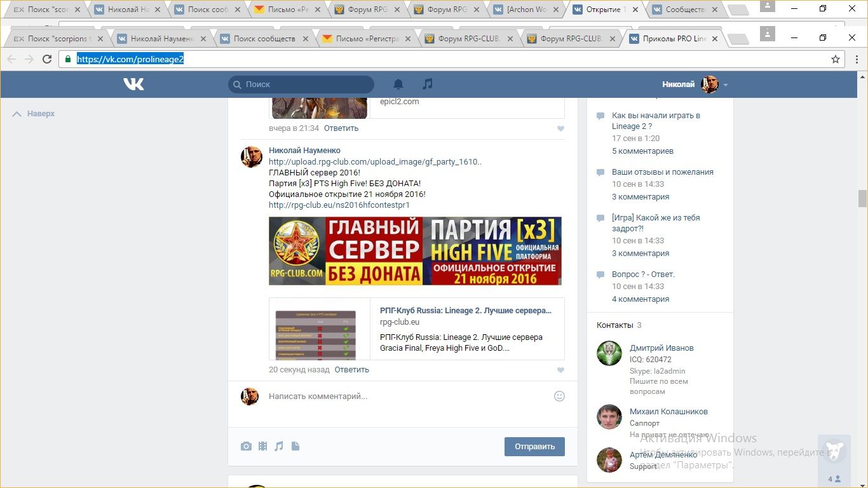This screenshot has width=868, height=488.
Task: Click Николай Науменко's avatar beside his comment
Action: (x=252, y=156)
